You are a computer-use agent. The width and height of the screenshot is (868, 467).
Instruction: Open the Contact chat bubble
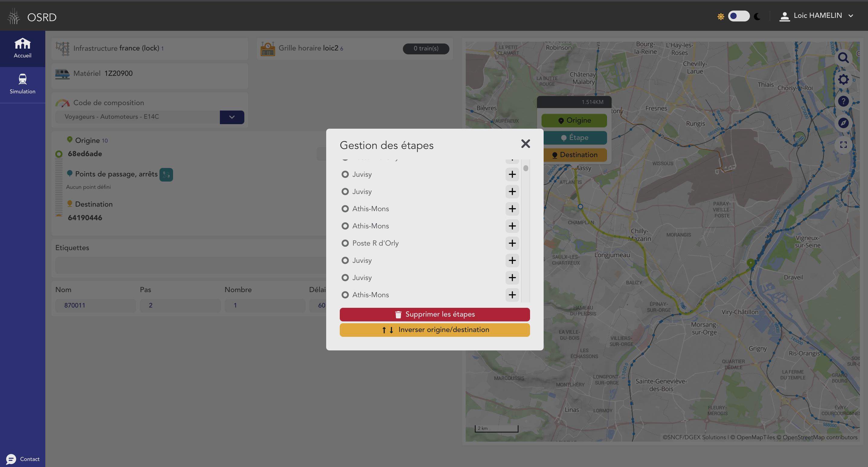[x=11, y=459]
